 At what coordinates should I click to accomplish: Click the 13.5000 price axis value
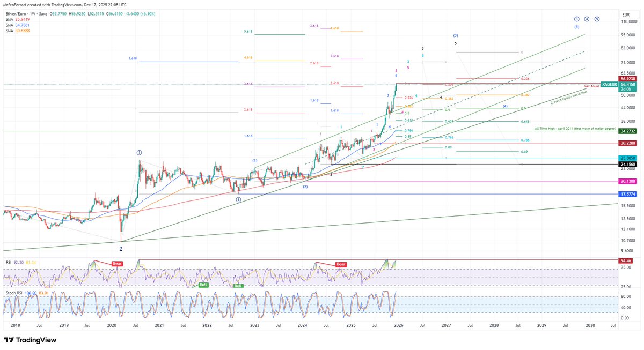[627, 219]
